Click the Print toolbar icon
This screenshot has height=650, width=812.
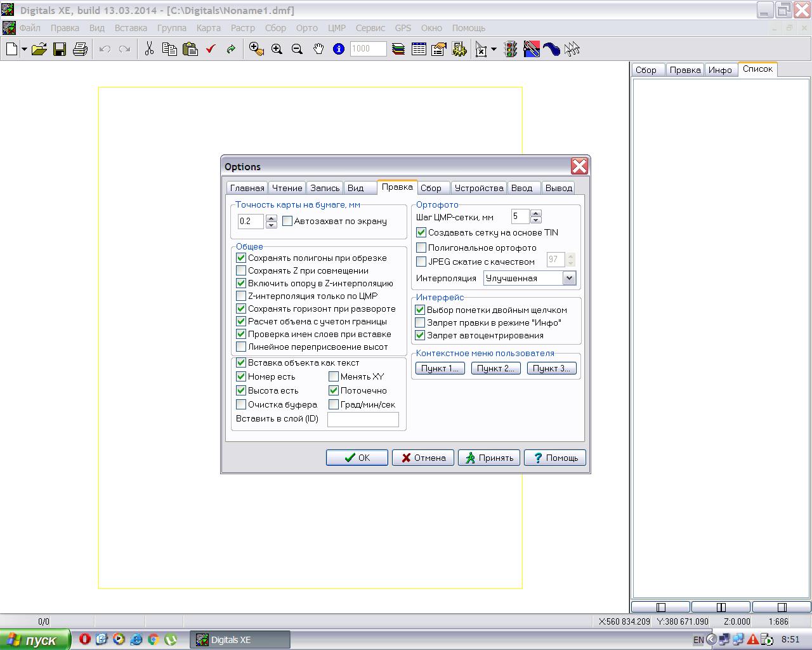click(x=80, y=49)
